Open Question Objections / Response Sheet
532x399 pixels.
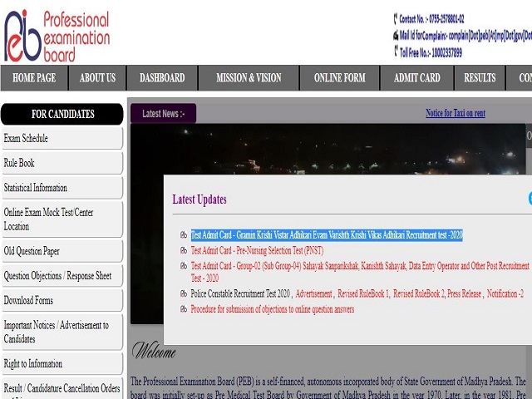pos(62,276)
